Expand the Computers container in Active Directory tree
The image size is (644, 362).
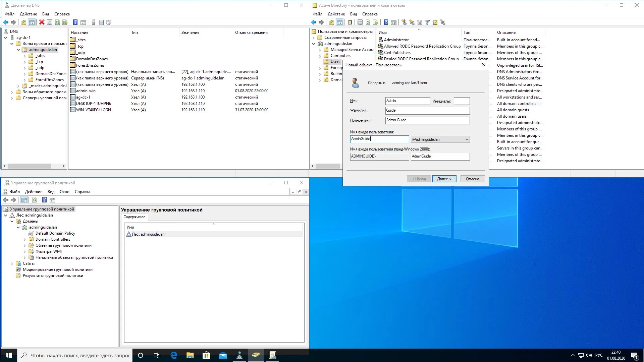(320, 56)
